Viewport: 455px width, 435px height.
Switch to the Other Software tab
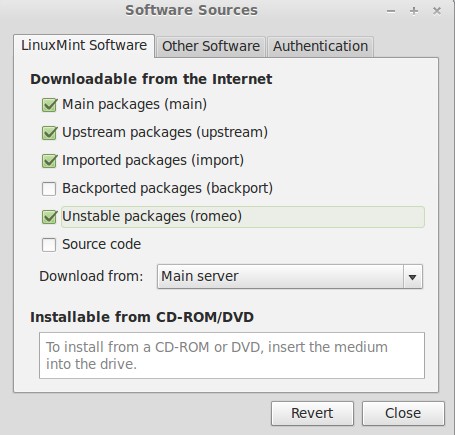(x=211, y=46)
